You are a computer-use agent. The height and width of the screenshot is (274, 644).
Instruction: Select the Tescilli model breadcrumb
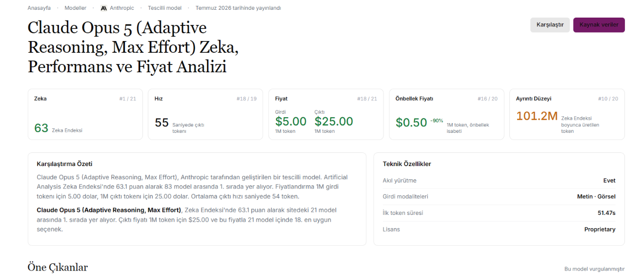click(x=165, y=8)
